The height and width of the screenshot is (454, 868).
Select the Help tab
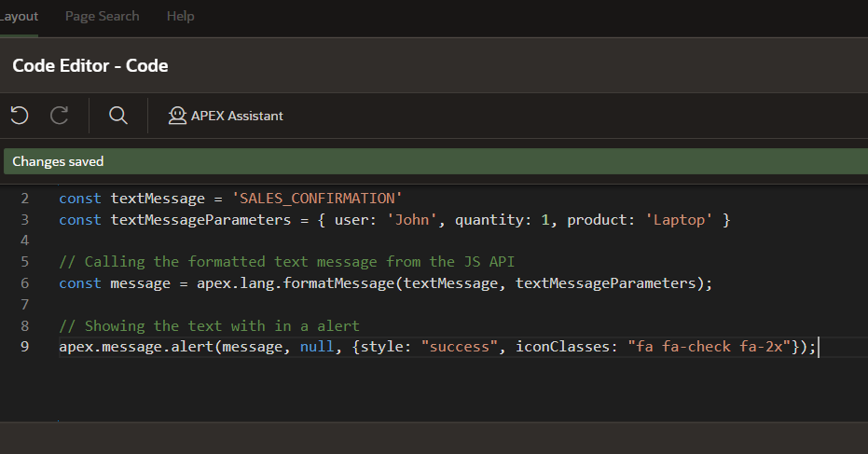(x=180, y=16)
